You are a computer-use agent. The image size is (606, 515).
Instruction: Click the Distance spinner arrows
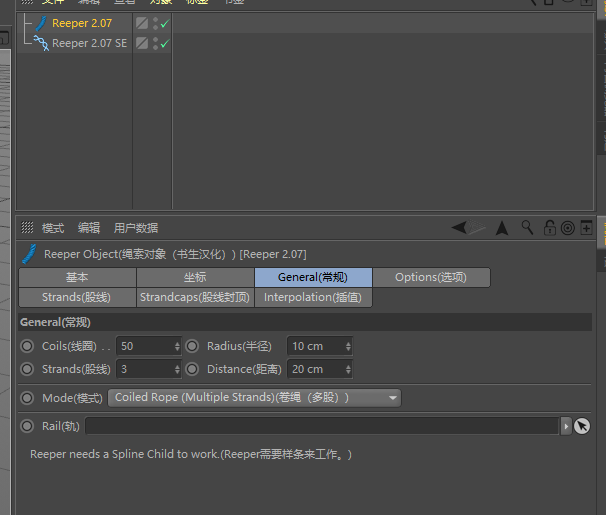(x=348, y=369)
